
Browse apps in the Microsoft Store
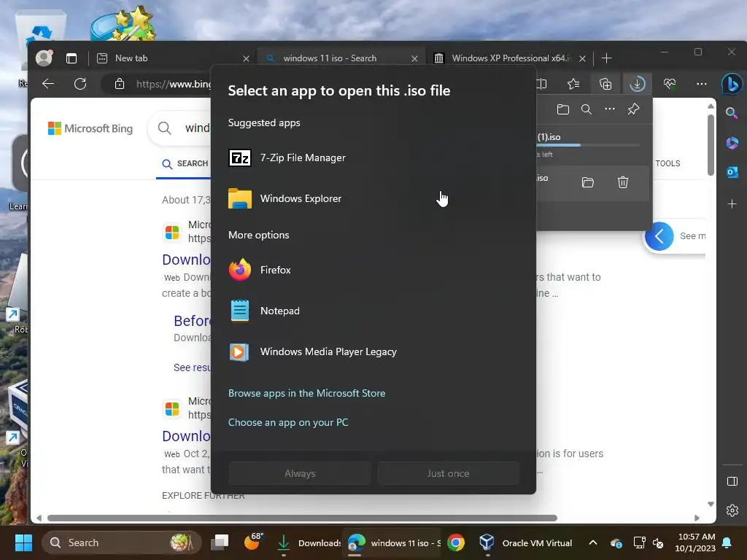point(307,393)
